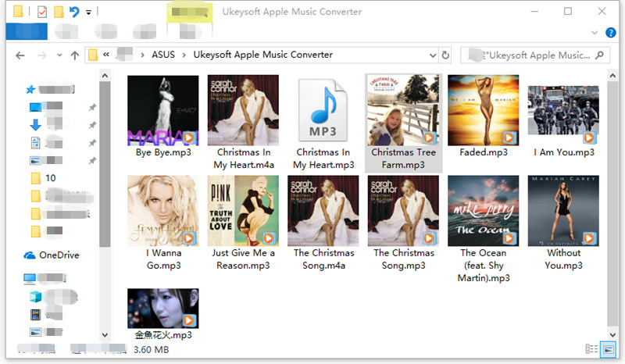
Task: Click the Videos filmstrip icon in sidebar
Action: [x=35, y=315]
